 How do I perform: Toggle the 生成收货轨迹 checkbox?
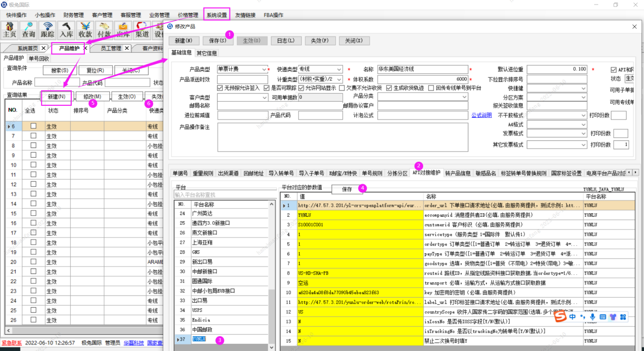[389, 87]
